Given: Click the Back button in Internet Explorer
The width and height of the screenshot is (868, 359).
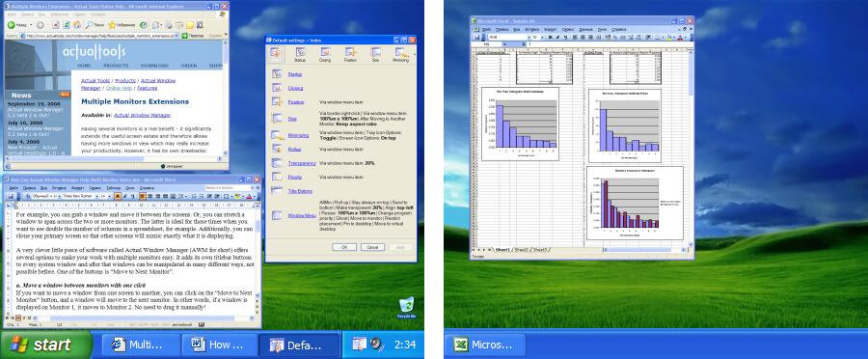Looking at the screenshot, I should (18, 25).
